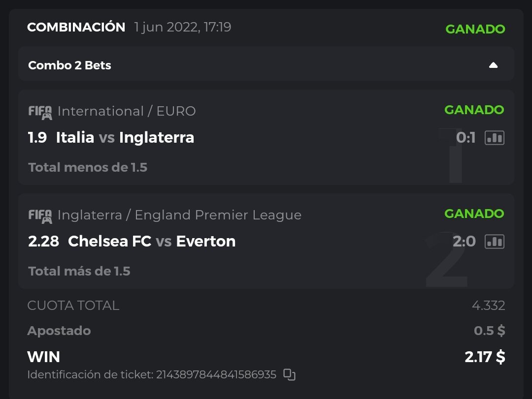Click the top GANADO status of the combination
The height and width of the screenshot is (399, 532).
475,29
